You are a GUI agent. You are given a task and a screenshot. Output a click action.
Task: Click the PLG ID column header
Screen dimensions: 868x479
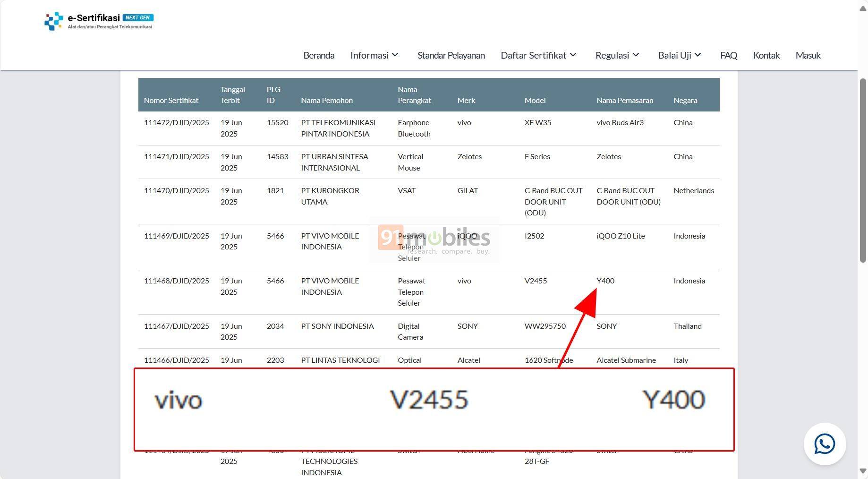[273, 94]
